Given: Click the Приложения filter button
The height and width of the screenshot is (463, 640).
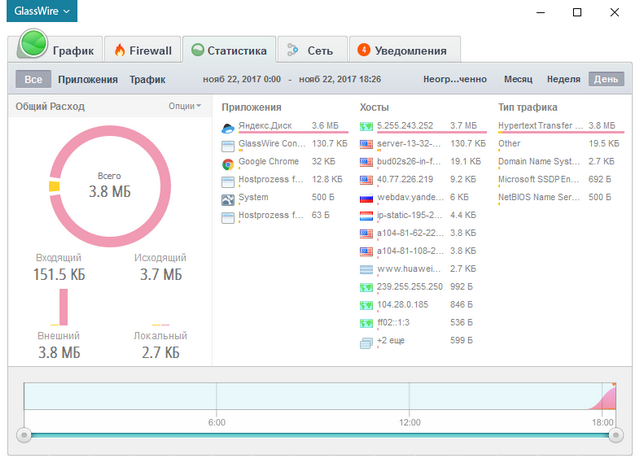Looking at the screenshot, I should point(88,79).
